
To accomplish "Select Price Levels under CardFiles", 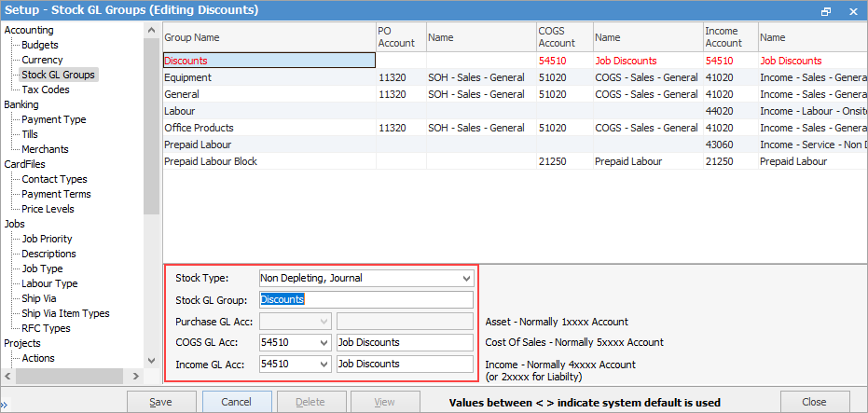I will click(x=48, y=209).
